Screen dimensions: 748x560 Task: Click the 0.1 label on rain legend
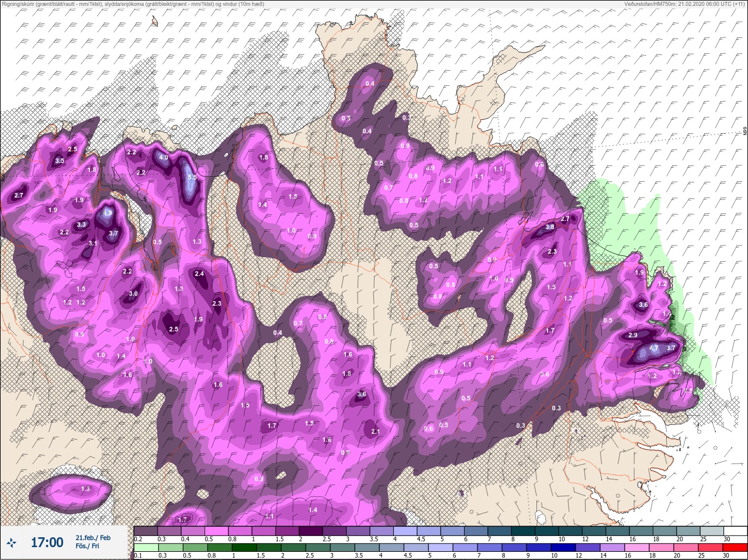[138, 555]
